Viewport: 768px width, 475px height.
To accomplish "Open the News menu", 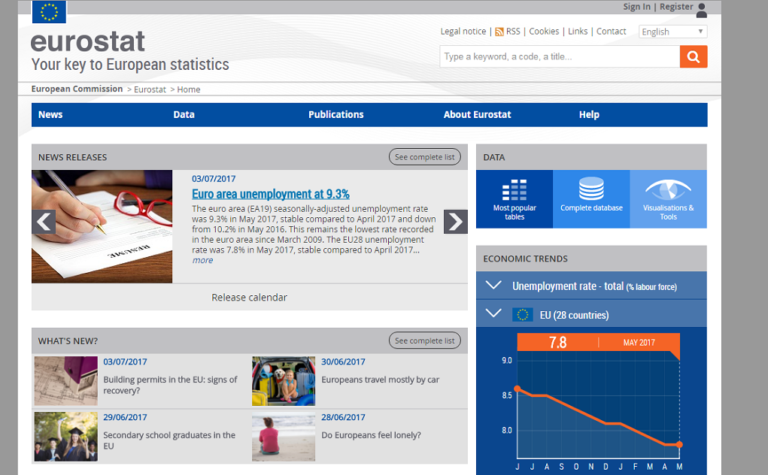I will [x=50, y=115].
